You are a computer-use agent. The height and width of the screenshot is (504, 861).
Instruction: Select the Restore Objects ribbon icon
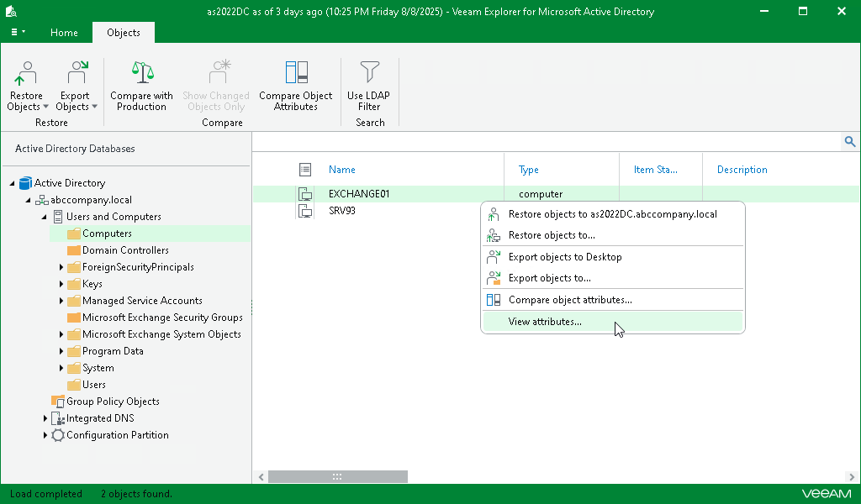click(26, 76)
